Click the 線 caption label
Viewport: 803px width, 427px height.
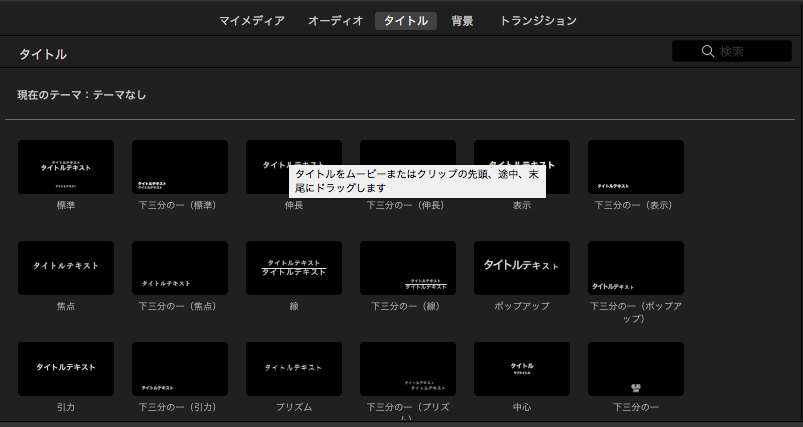[294, 306]
